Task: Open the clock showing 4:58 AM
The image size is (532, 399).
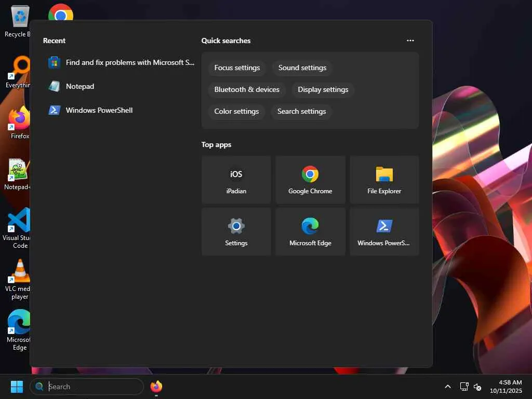Action: tap(506, 387)
